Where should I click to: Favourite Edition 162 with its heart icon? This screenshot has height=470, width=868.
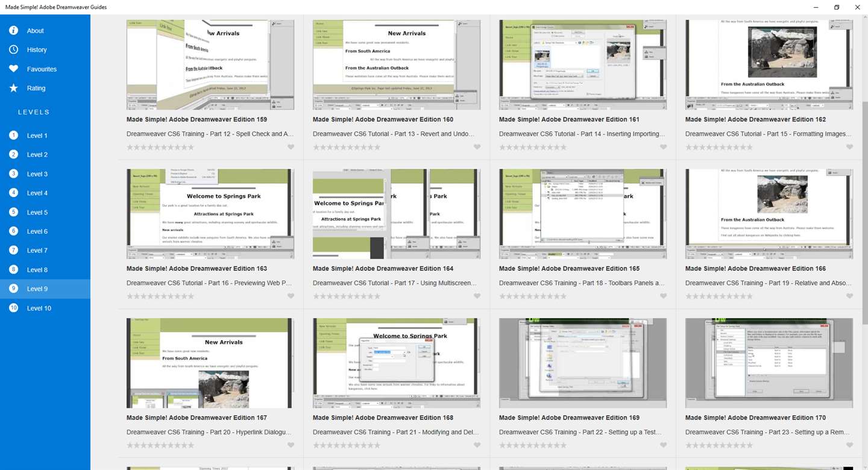coord(849,147)
